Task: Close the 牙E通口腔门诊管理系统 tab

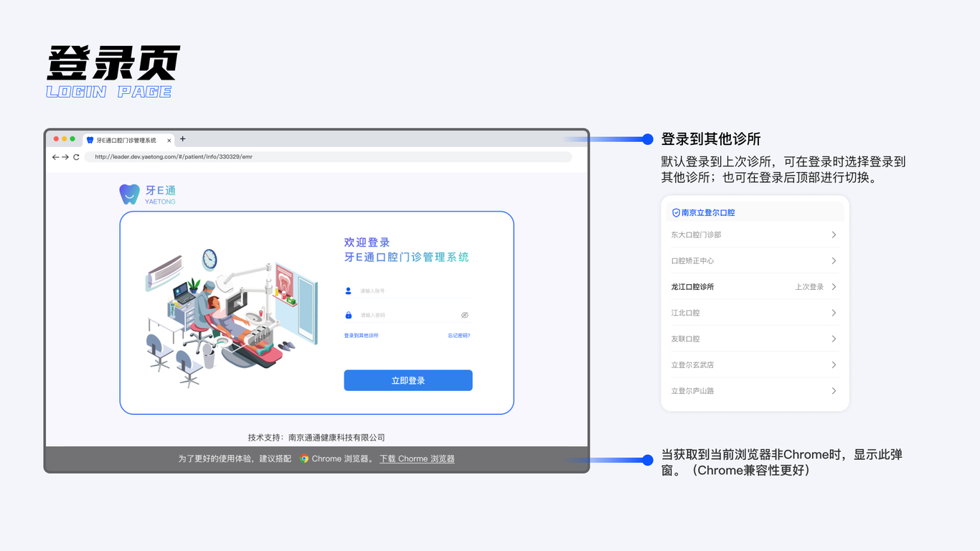Action: click(x=169, y=141)
